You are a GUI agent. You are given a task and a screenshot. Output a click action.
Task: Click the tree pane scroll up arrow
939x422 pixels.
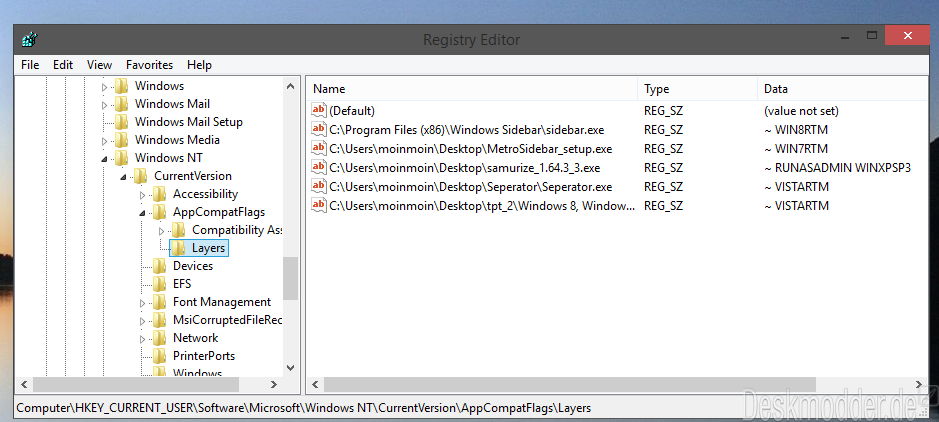[290, 86]
